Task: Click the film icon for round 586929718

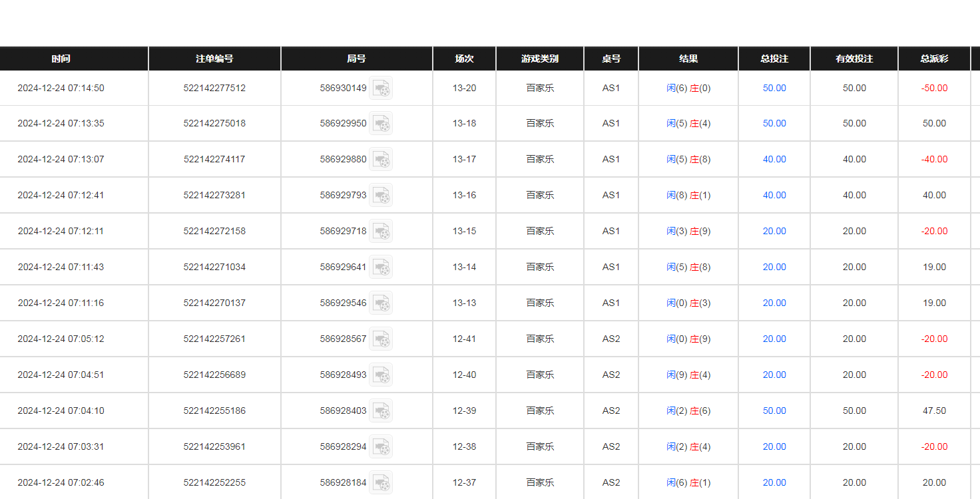Action: 381,231
